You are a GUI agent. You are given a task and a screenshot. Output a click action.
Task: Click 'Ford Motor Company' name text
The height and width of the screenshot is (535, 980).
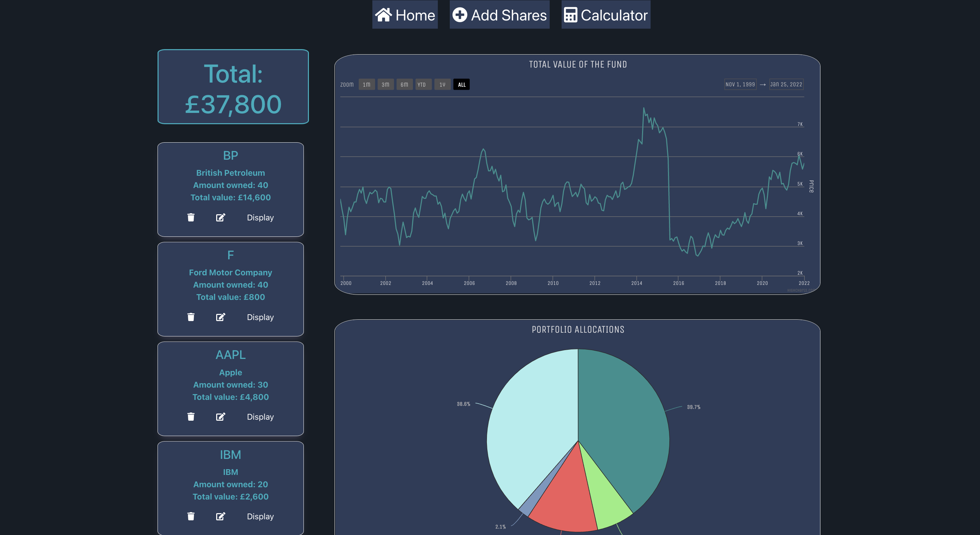[231, 273]
